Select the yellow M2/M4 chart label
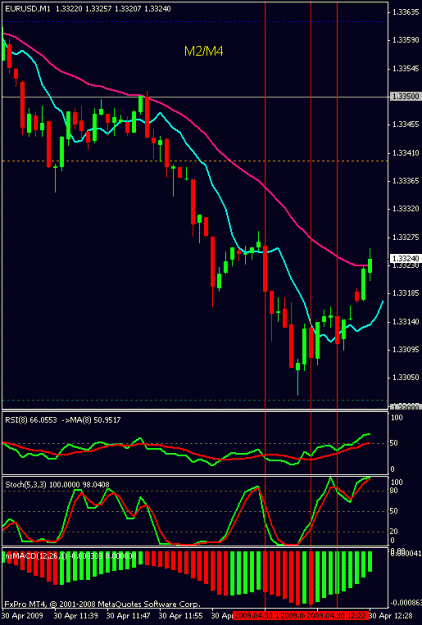 tap(203, 51)
